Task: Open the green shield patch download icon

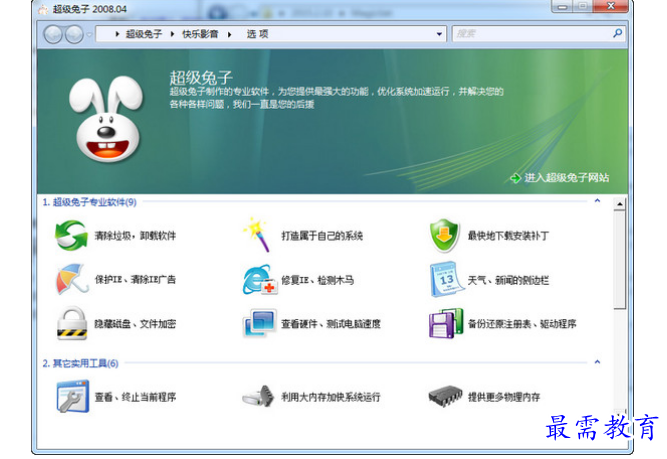Action: 445,235
